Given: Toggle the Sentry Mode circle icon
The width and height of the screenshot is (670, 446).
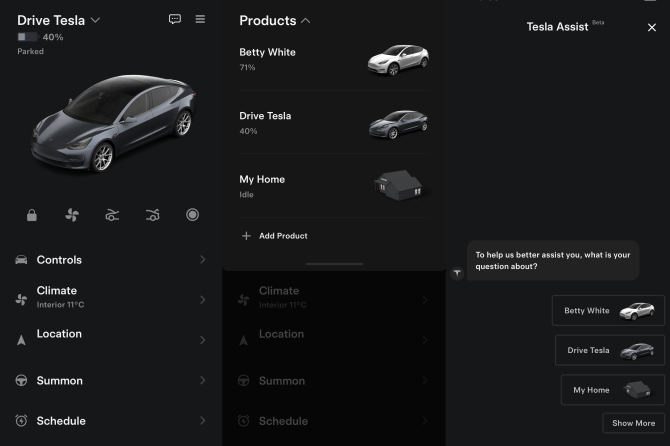Looking at the screenshot, I should (192, 215).
